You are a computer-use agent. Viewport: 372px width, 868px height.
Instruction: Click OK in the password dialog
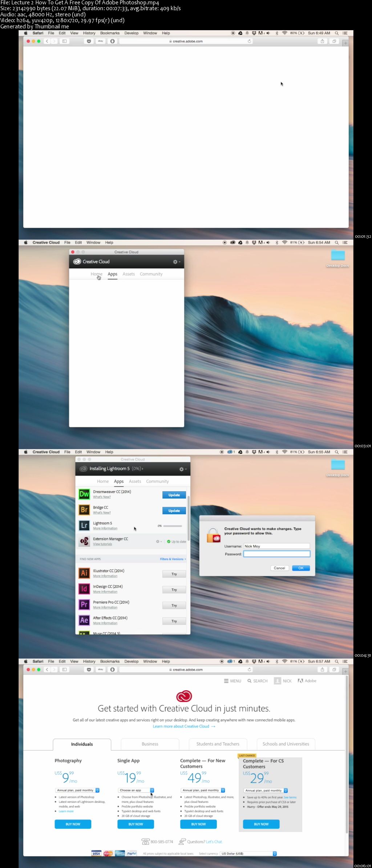pos(301,568)
